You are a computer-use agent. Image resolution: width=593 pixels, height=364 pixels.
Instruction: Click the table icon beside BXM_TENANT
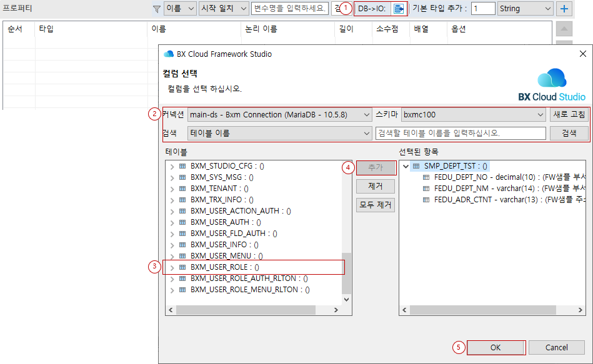tap(181, 188)
